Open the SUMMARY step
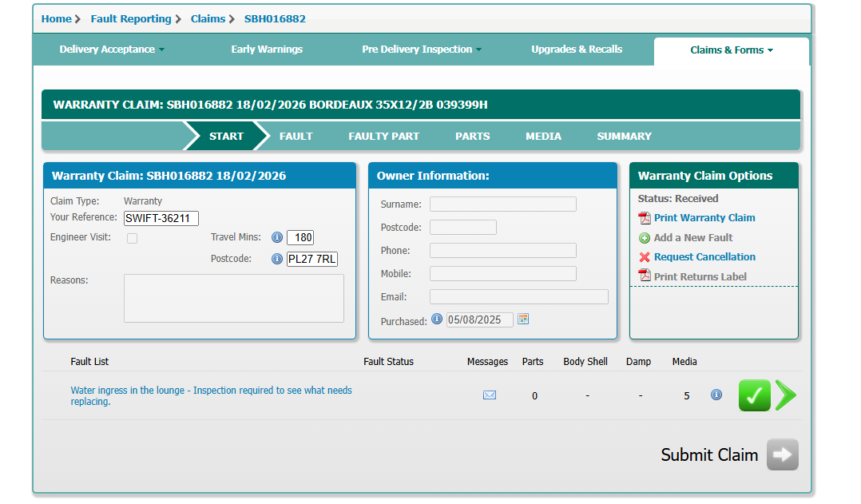 (624, 137)
